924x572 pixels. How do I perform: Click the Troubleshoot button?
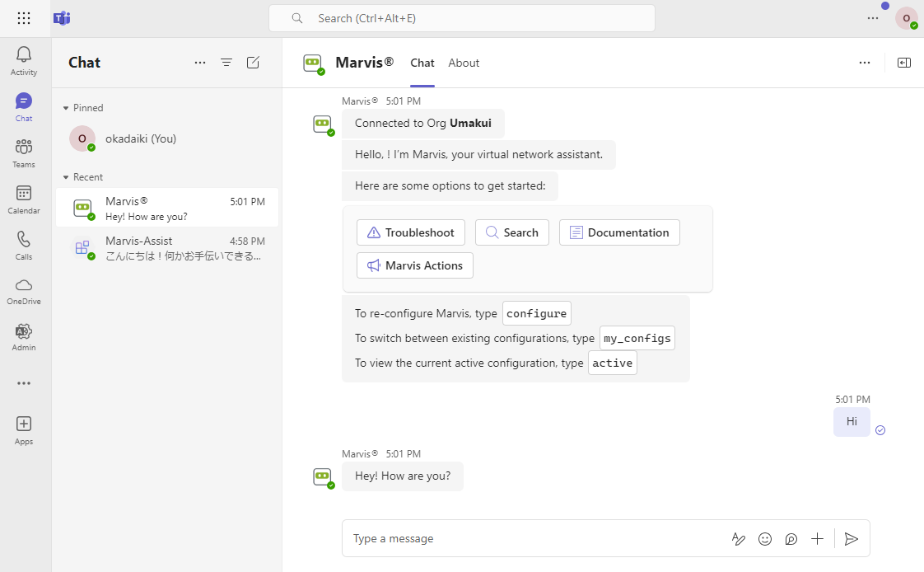pos(411,232)
